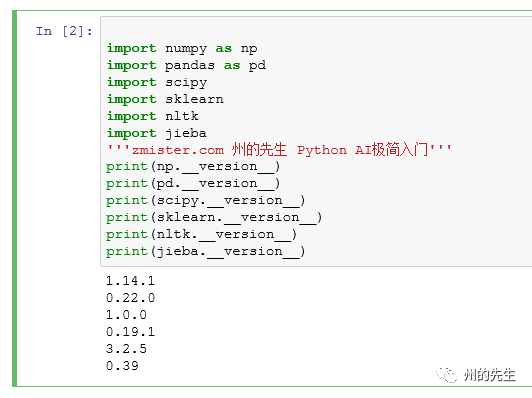The width and height of the screenshot is (532, 398).
Task: Click the 'import scipy' line
Action: [157, 82]
